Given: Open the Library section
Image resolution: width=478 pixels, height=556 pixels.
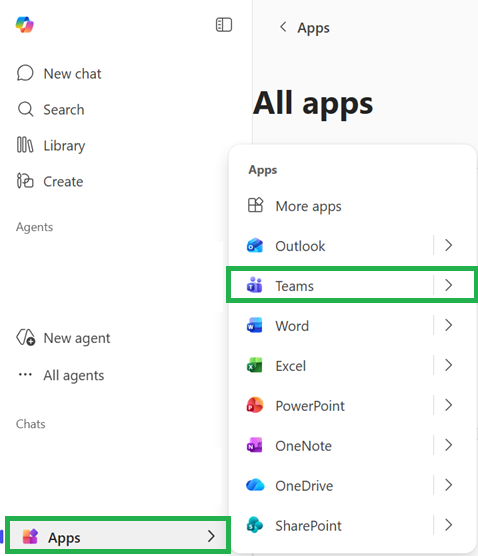Looking at the screenshot, I should [x=51, y=145].
